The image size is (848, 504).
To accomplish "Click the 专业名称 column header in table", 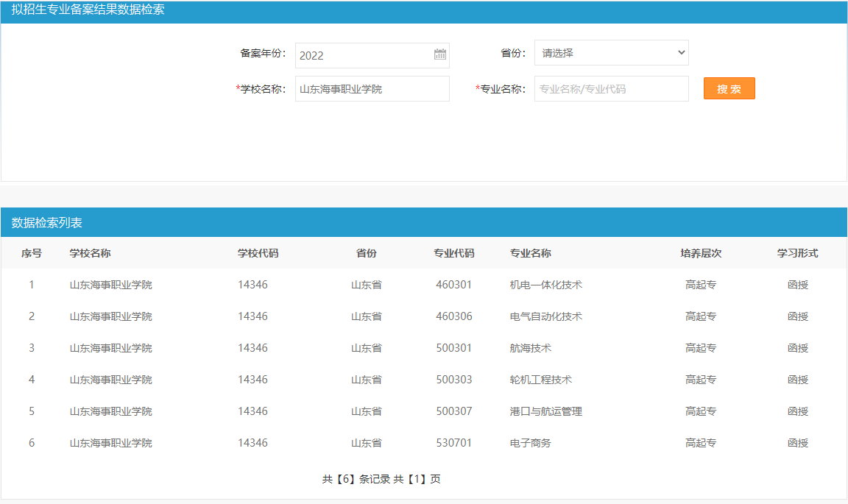I will (530, 253).
